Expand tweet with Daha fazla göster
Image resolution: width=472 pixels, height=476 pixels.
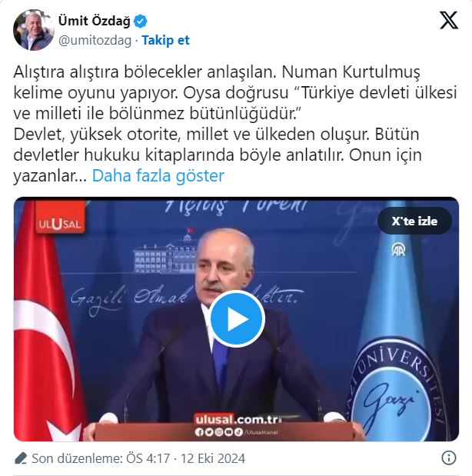(158, 176)
